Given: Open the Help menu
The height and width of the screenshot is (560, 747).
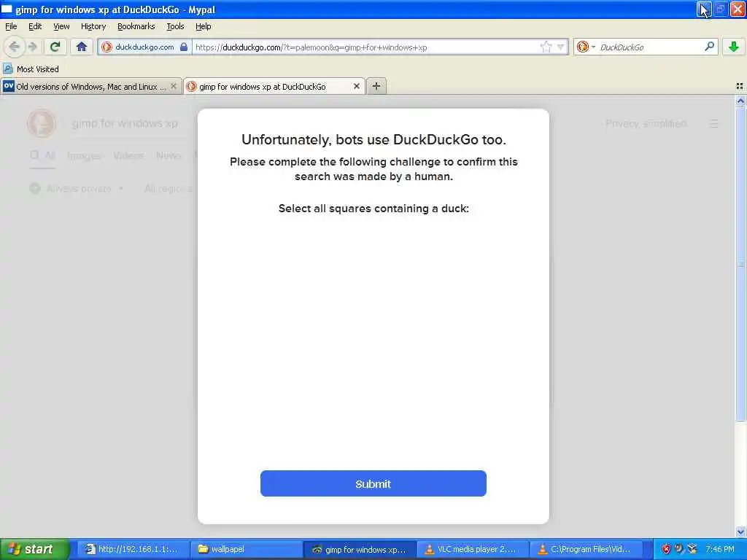Looking at the screenshot, I should pyautogui.click(x=204, y=26).
